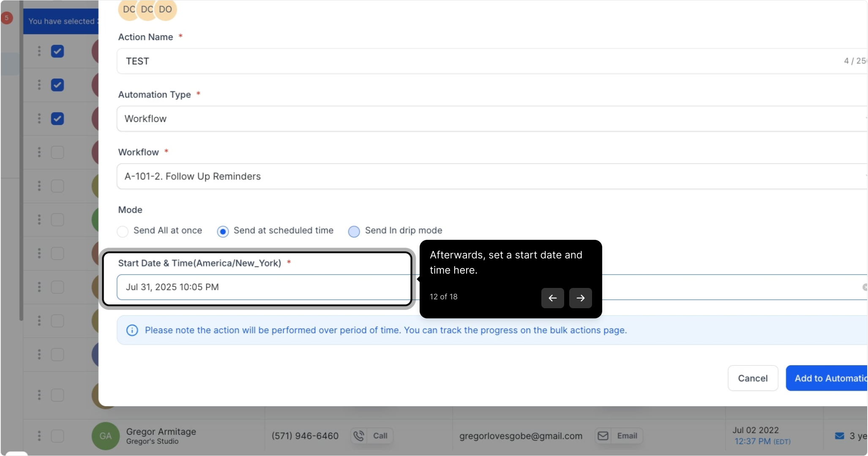Viewport: 868px width, 456px height.
Task: Click the Cancel button
Action: click(x=753, y=378)
